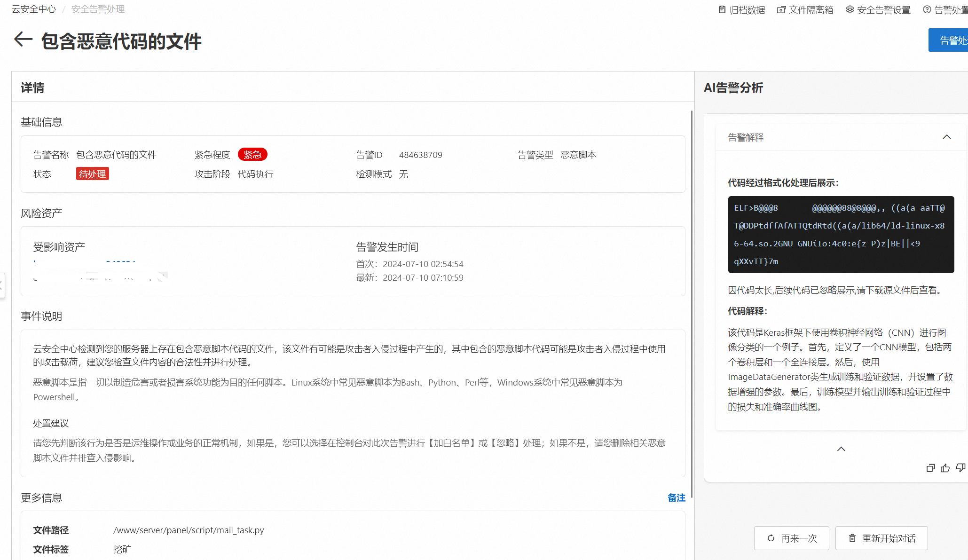Viewport: 968px width, 560px height.
Task: Select alert ID 484638709
Action: [421, 155]
